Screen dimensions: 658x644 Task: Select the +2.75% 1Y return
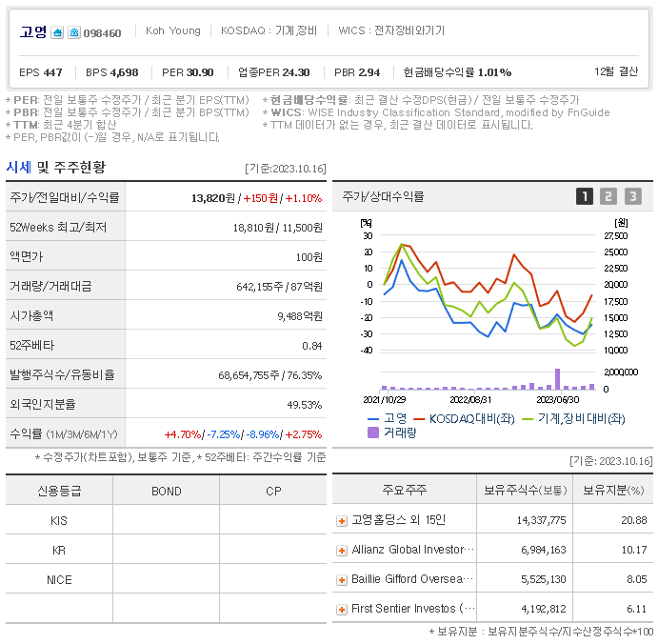pos(304,434)
